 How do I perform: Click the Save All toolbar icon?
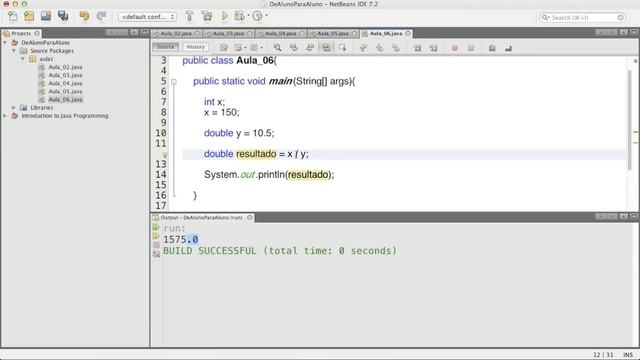click(63, 16)
